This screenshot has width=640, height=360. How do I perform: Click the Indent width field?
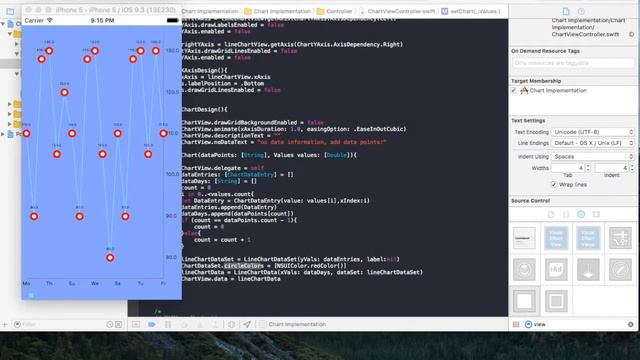612,168
